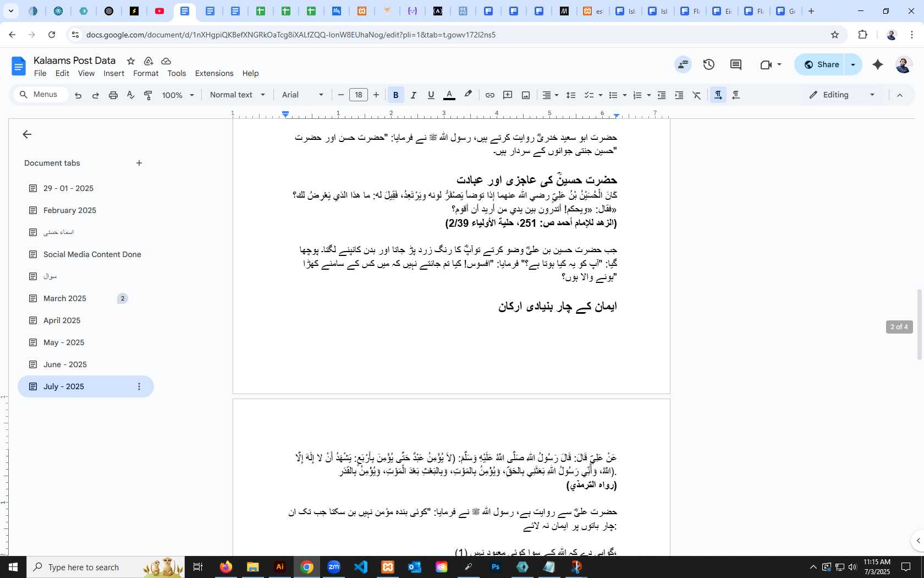This screenshot has width=924, height=578.
Task: Open the File menu
Action: tap(40, 73)
